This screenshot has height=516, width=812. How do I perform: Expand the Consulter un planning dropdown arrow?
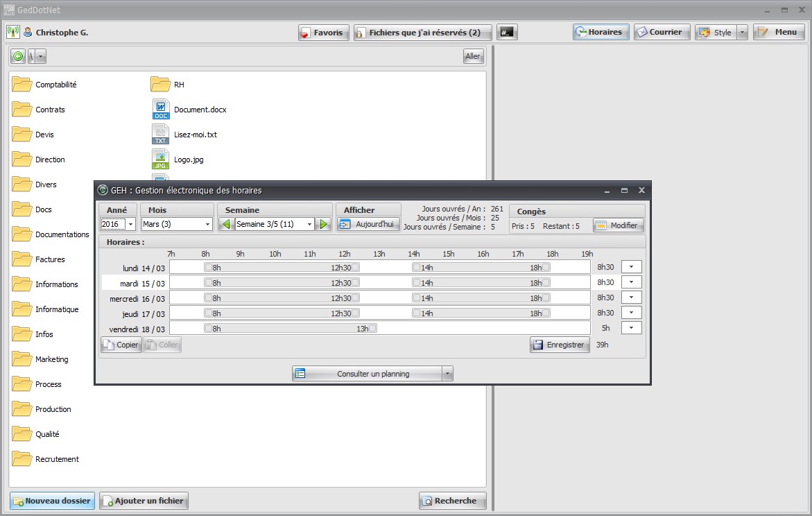click(x=447, y=374)
